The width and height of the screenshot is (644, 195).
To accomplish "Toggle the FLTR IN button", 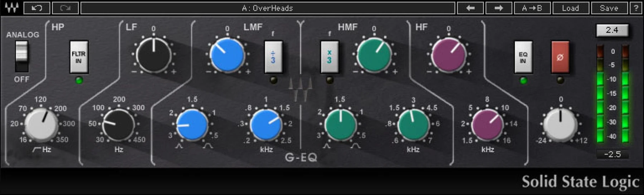I will pos(79,57).
